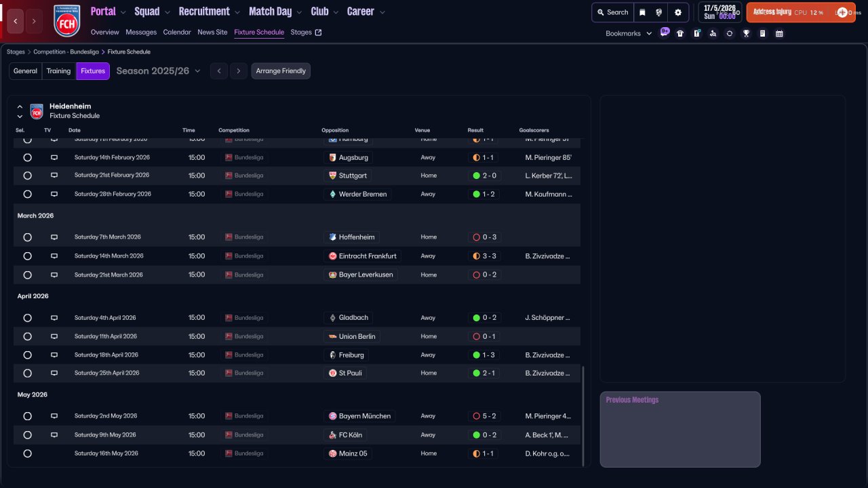
Task: Select the Union Berlin fixture radio button
Action: pos(27,336)
